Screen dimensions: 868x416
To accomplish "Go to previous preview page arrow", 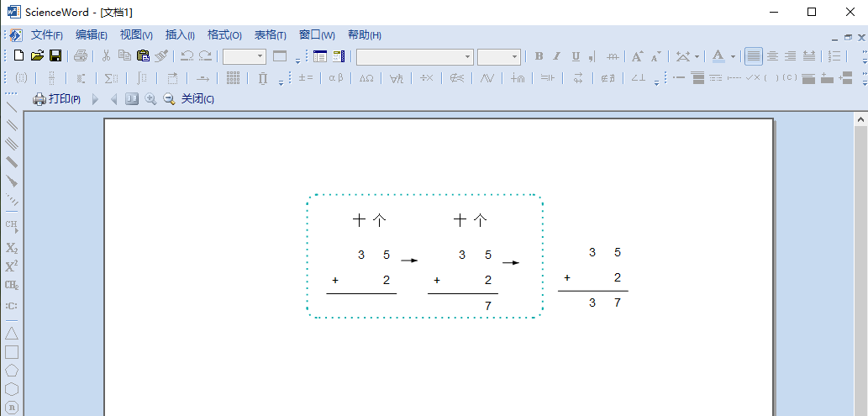I will pyautogui.click(x=113, y=99).
